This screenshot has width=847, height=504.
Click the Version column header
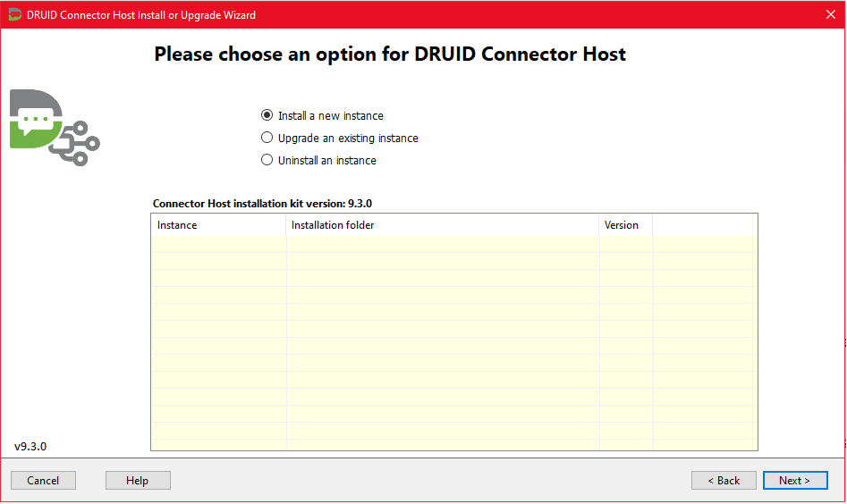(625, 225)
